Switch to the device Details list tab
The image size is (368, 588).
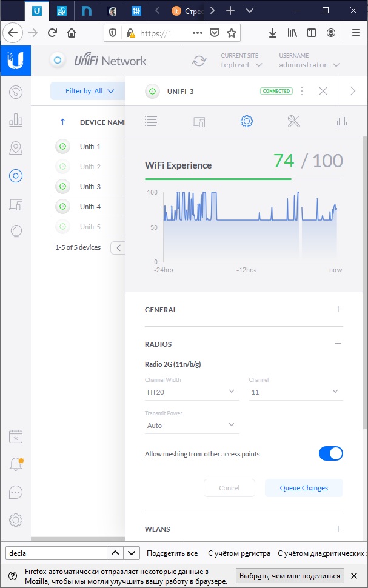click(151, 121)
